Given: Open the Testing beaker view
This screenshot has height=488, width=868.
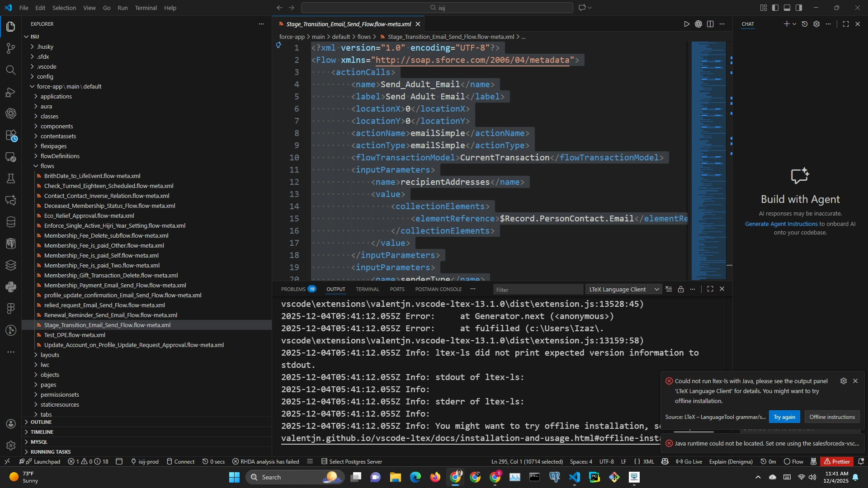Looking at the screenshot, I should (x=11, y=178).
